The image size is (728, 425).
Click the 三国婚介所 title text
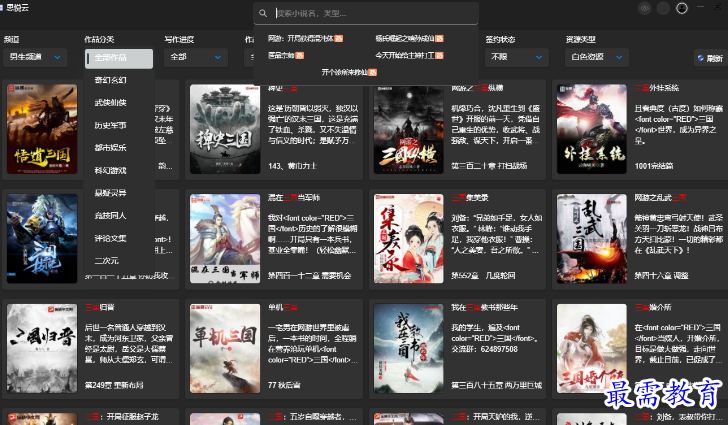point(653,307)
